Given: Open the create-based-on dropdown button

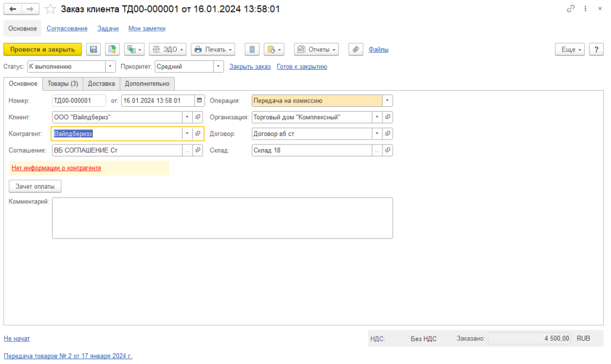Looking at the screenshot, I should point(134,50).
